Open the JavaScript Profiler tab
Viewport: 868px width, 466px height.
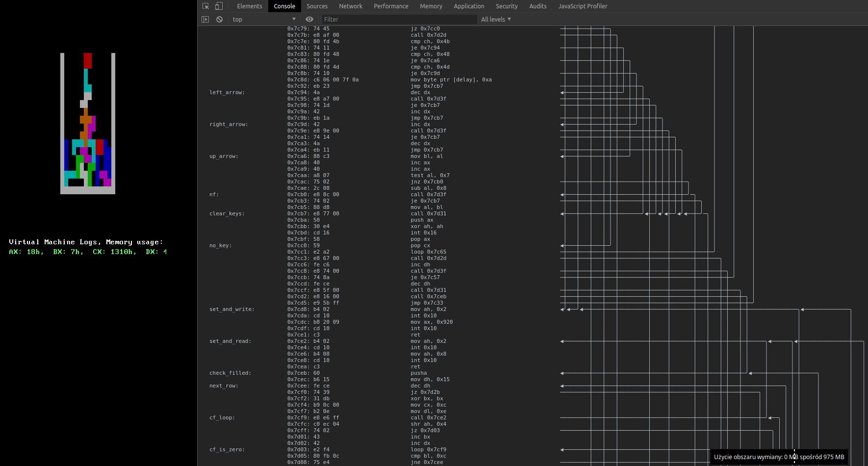coord(583,6)
